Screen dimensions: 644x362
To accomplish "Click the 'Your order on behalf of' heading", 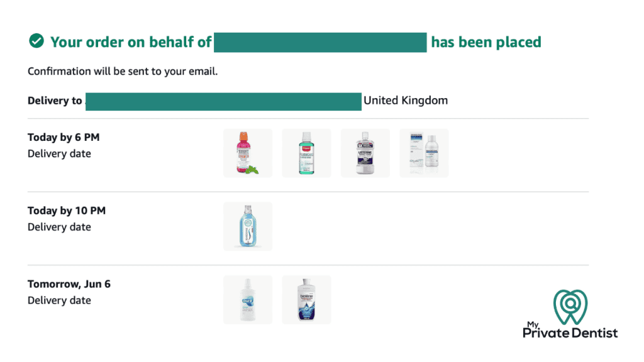I will [131, 42].
